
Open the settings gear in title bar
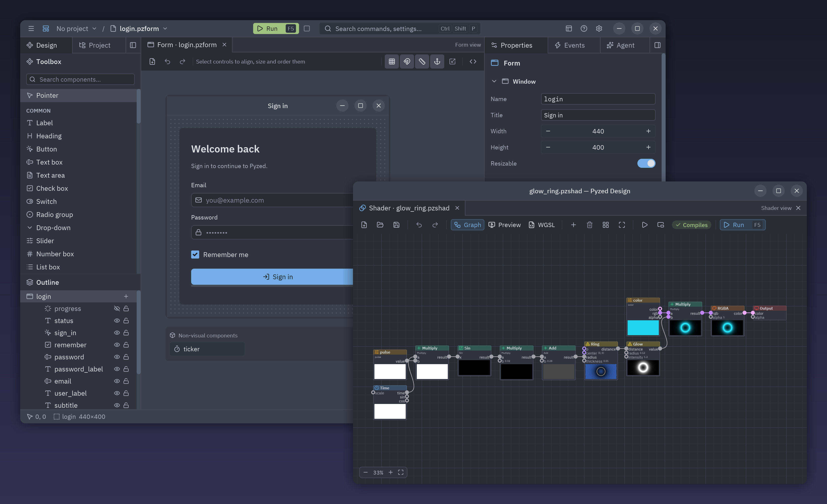[599, 28]
